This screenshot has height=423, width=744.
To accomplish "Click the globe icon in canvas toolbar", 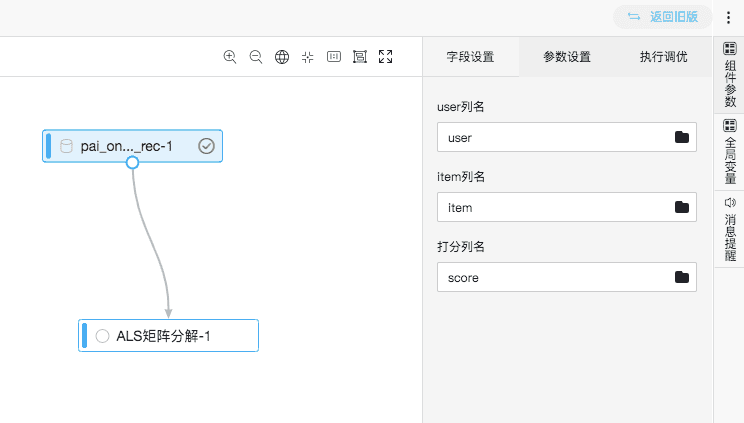I will [x=282, y=57].
